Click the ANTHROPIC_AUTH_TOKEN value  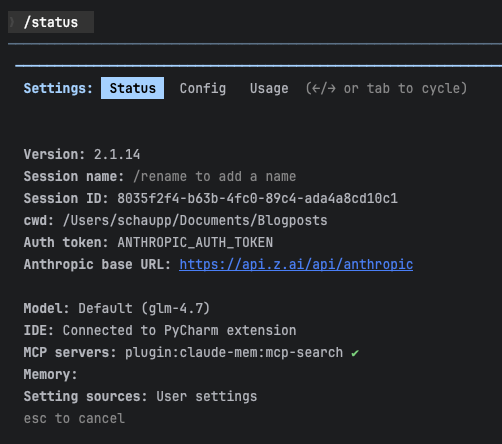tap(195, 243)
